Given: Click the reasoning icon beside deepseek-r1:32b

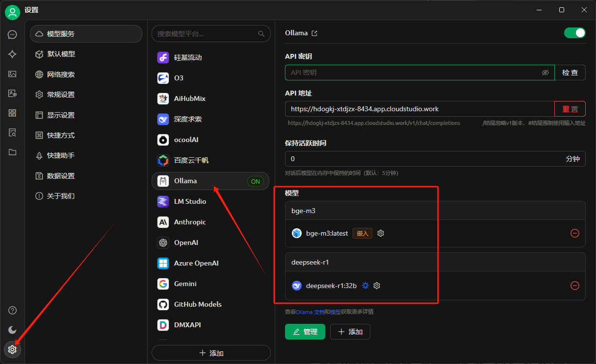Looking at the screenshot, I should (365, 286).
